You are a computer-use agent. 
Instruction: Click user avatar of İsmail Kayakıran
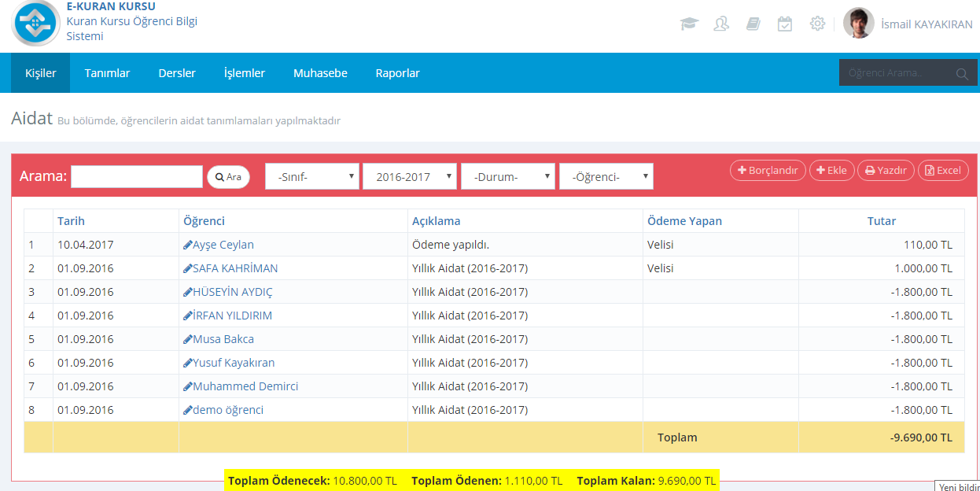pos(858,24)
